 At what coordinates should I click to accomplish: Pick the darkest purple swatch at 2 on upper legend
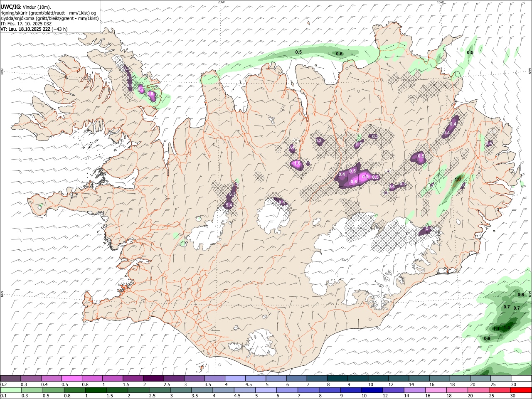(153, 379)
